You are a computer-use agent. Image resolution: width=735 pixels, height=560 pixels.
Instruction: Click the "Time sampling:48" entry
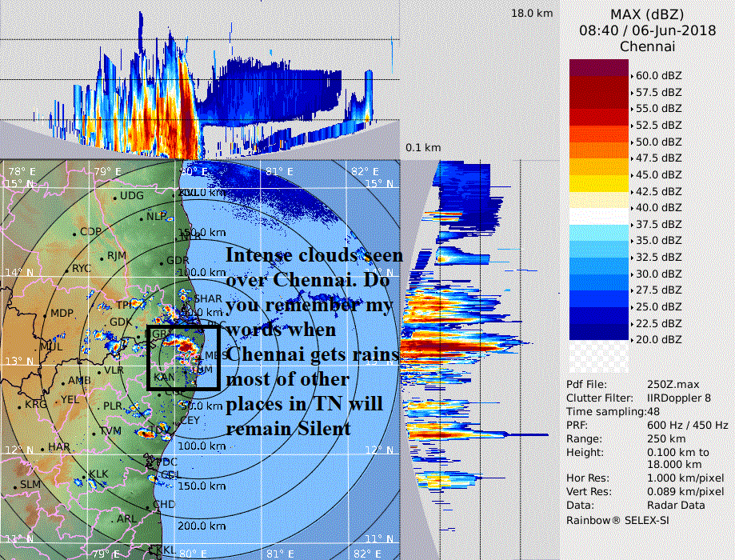[x=613, y=412]
